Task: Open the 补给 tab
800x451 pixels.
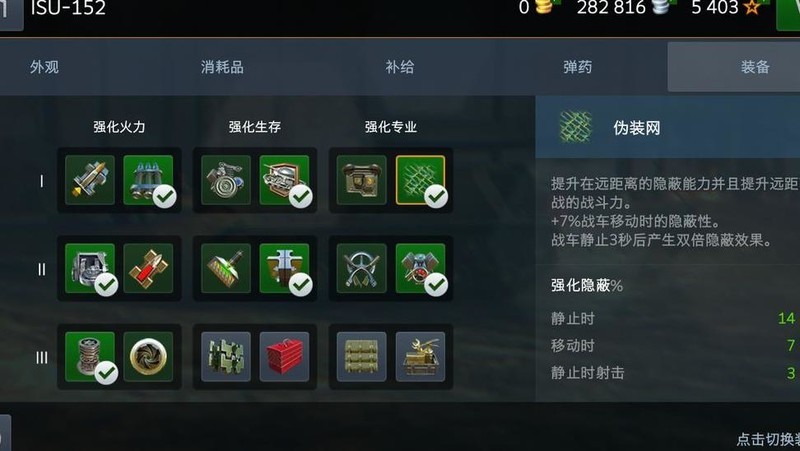Action: pyautogui.click(x=399, y=67)
